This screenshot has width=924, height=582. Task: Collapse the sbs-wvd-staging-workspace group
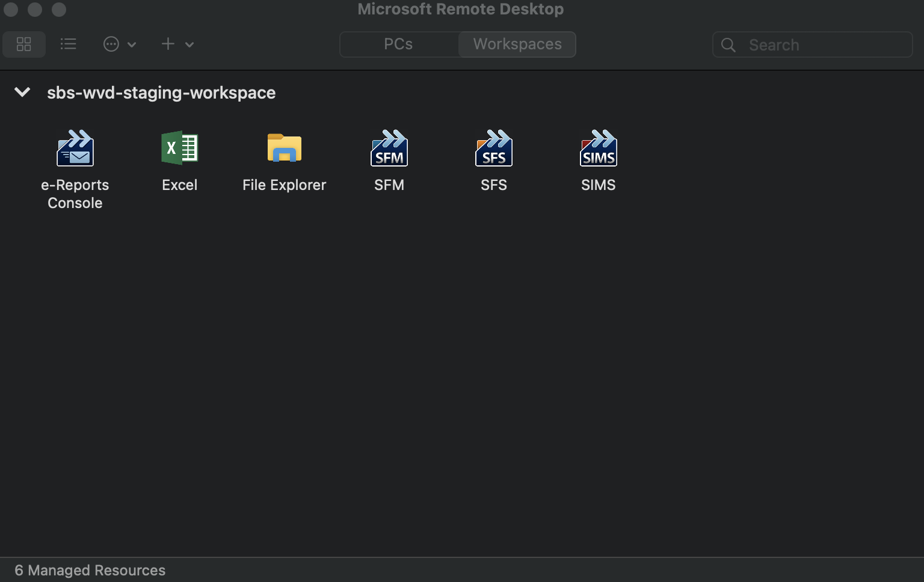click(x=22, y=92)
